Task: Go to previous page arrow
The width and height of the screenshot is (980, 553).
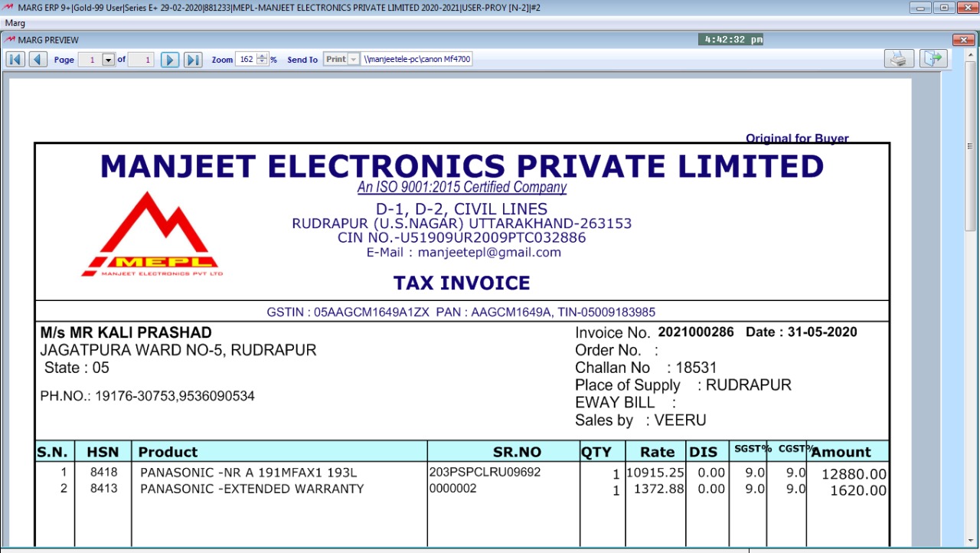Action: coord(38,60)
